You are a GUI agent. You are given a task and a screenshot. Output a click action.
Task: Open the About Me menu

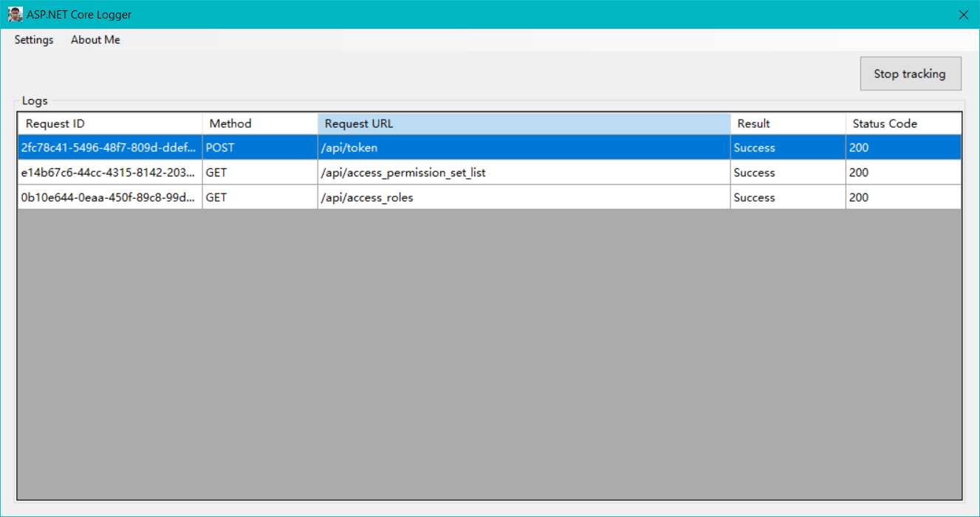[x=95, y=40]
